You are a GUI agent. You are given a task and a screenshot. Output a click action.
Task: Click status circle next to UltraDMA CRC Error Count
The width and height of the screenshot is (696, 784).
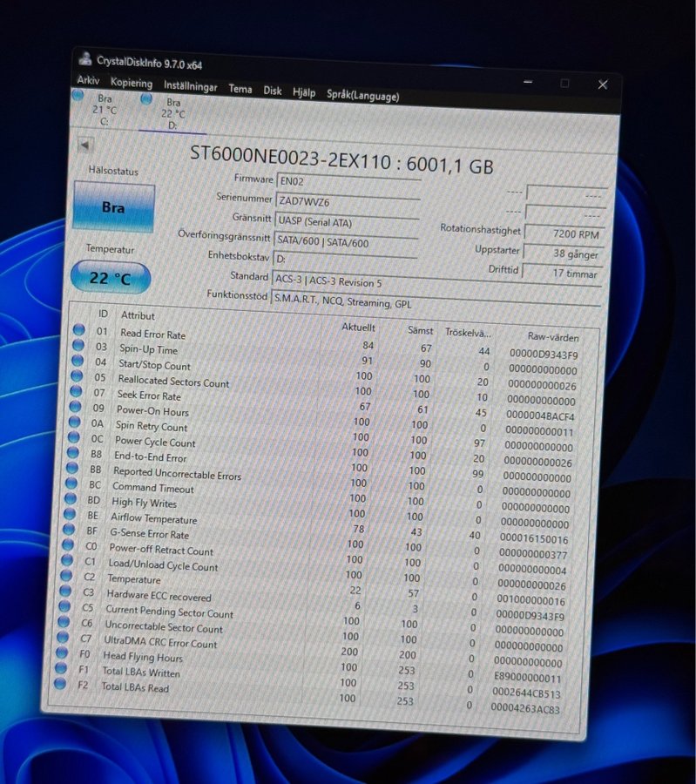pos(64,639)
